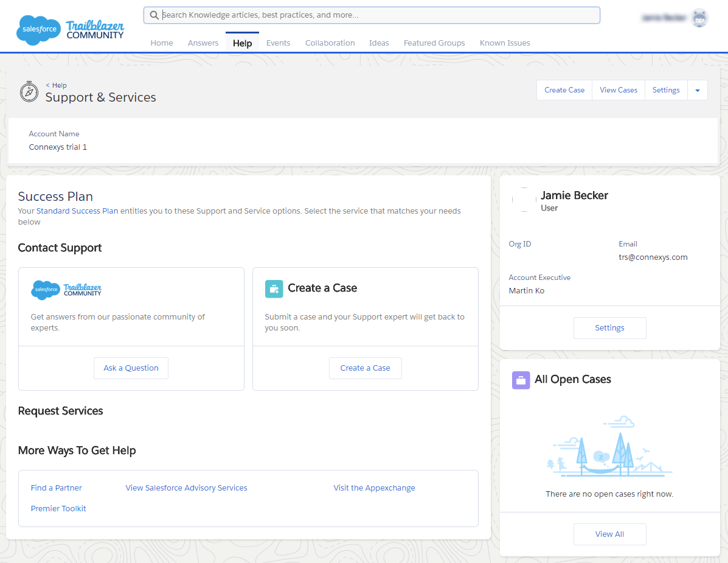This screenshot has width=728, height=563.
Task: Switch to the Collaboration tab
Action: (x=330, y=43)
